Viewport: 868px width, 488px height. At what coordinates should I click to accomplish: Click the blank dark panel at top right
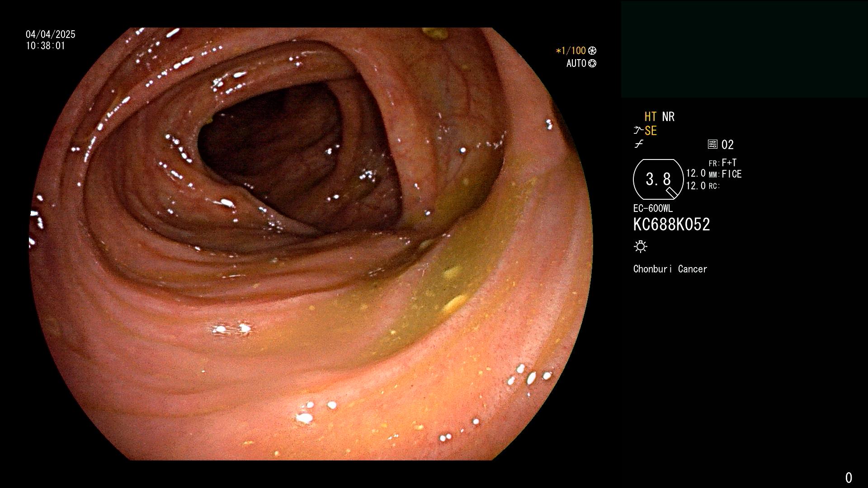(744, 49)
